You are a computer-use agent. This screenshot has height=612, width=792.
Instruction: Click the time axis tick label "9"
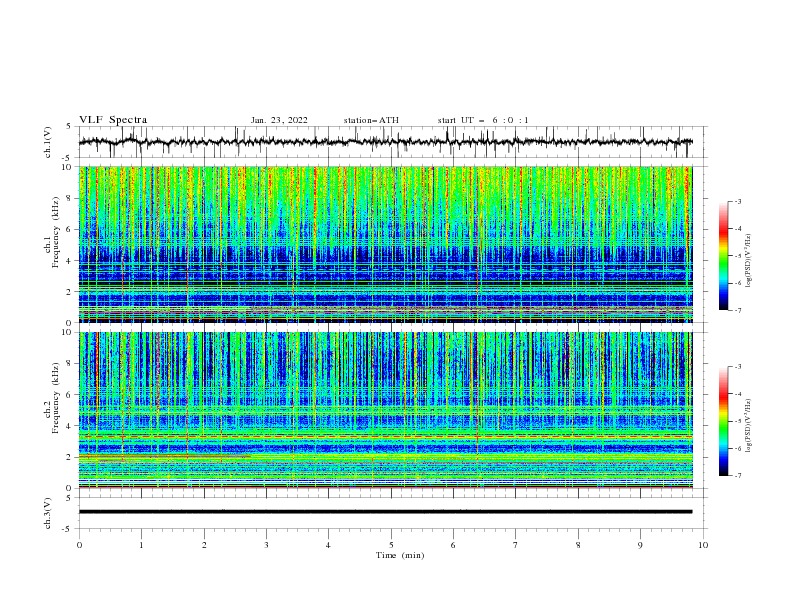(640, 545)
